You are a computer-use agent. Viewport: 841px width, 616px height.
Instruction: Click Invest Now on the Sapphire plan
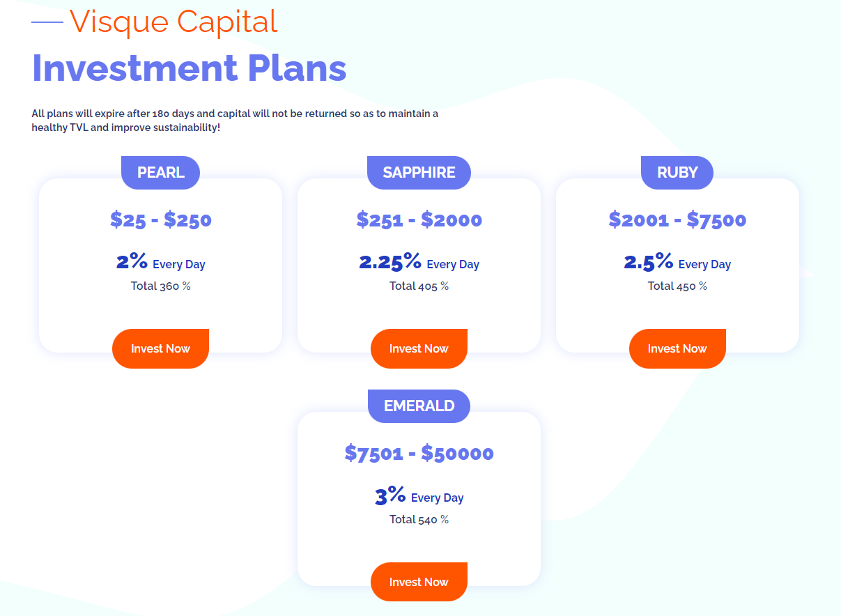tap(419, 348)
